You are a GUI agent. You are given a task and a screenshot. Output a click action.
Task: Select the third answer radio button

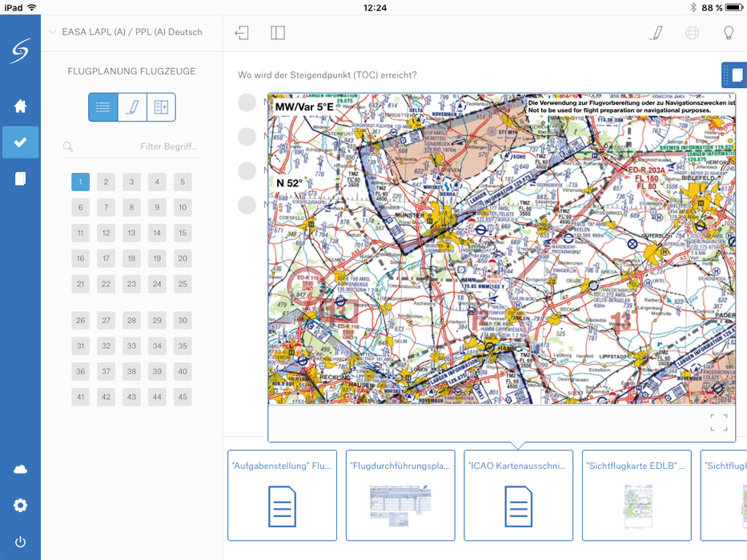pos(247,170)
